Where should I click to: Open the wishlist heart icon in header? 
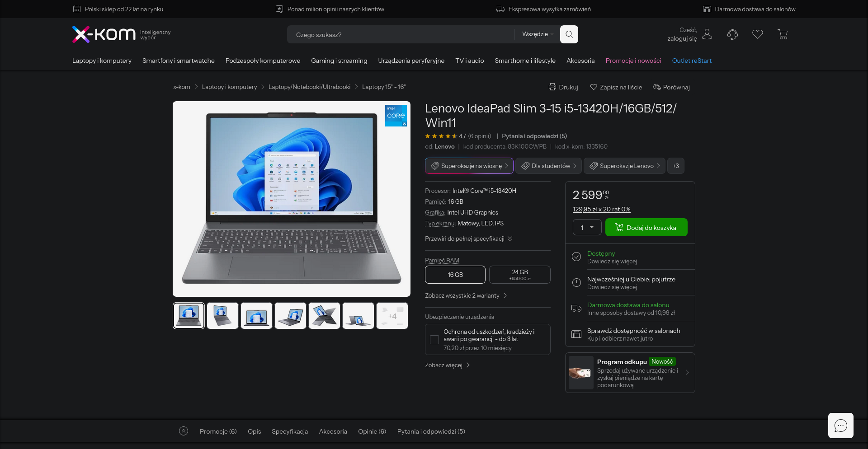[x=758, y=34]
